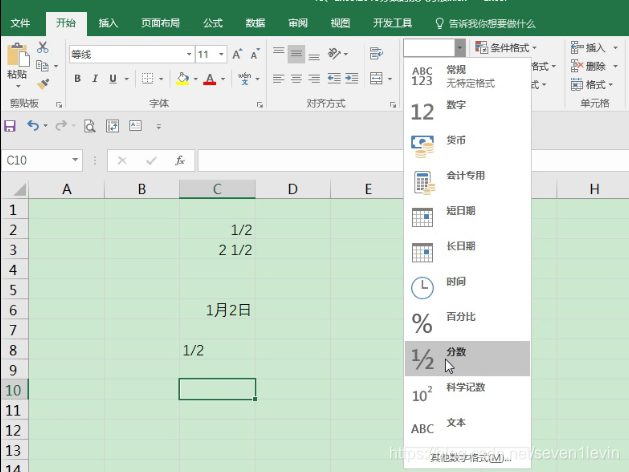Collapse the number format dropdown arrow

[460, 48]
